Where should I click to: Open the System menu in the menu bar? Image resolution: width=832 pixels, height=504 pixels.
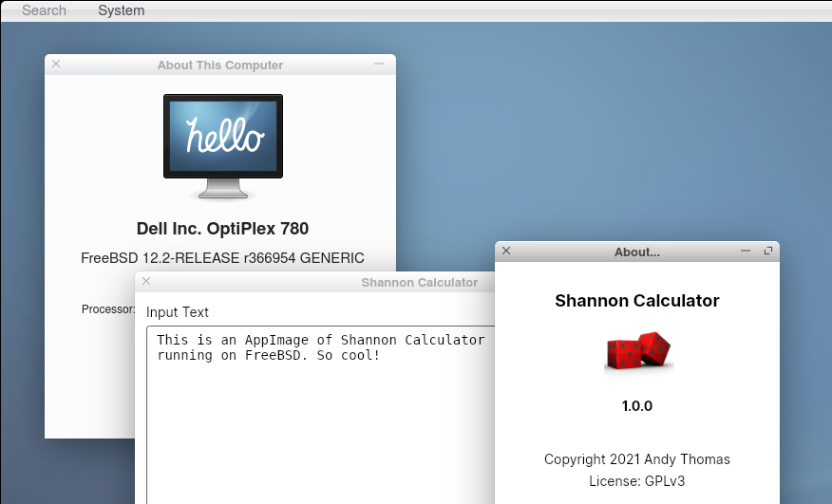(121, 10)
